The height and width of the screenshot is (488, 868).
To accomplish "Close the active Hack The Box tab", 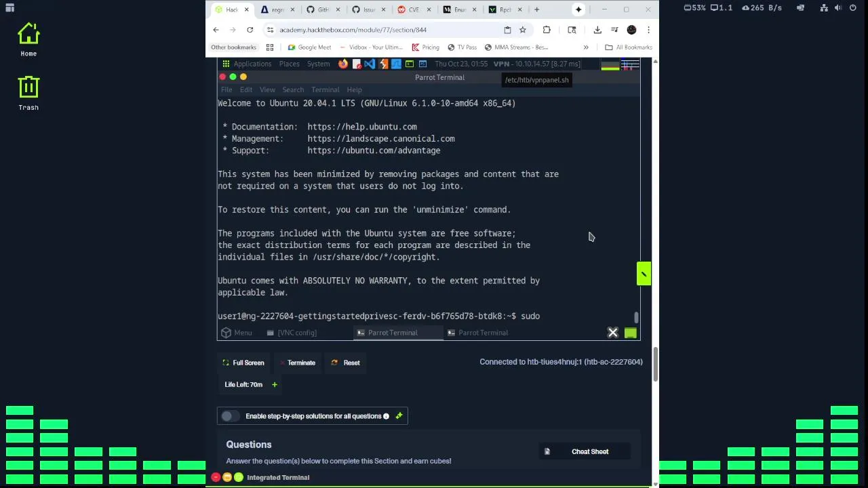I will (x=247, y=9).
